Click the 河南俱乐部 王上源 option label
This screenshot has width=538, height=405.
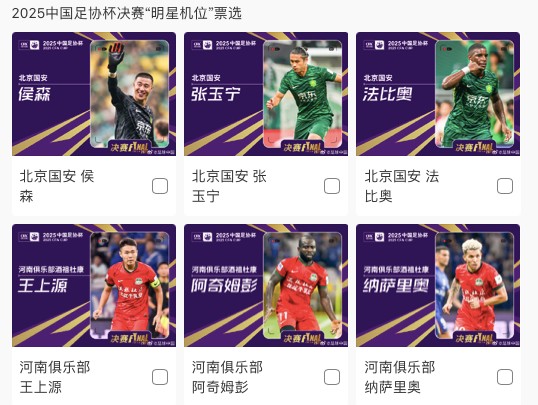coord(55,377)
